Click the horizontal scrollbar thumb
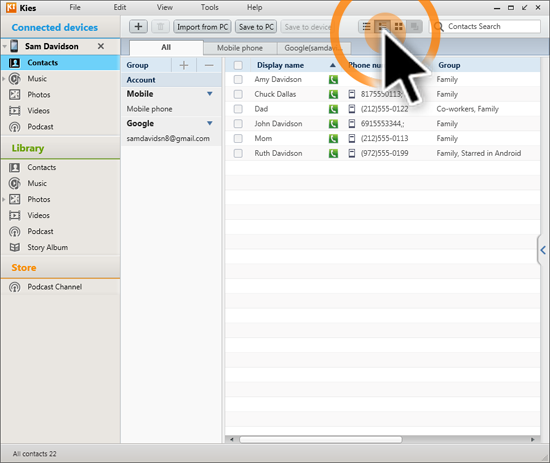 pos(321,439)
